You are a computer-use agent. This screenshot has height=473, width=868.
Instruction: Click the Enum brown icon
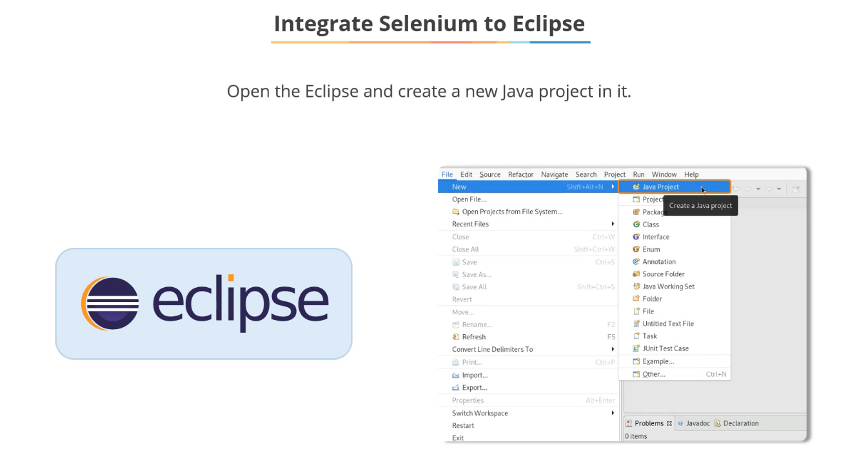pyautogui.click(x=636, y=249)
